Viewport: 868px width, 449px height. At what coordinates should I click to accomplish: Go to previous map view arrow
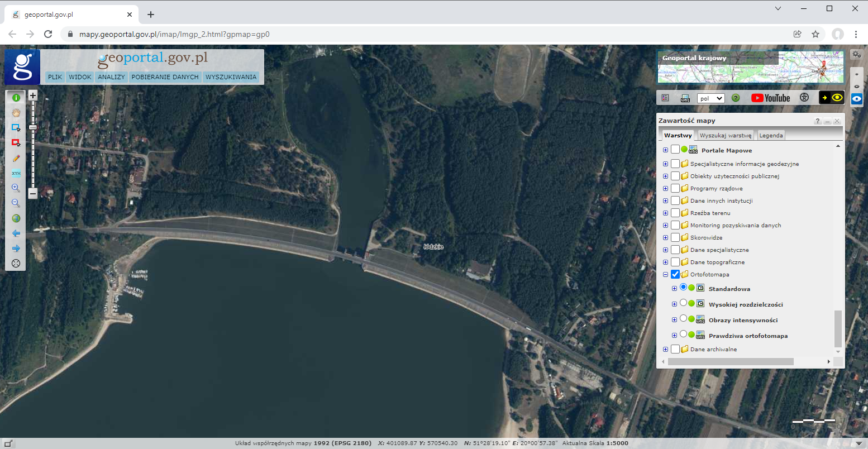point(16,233)
